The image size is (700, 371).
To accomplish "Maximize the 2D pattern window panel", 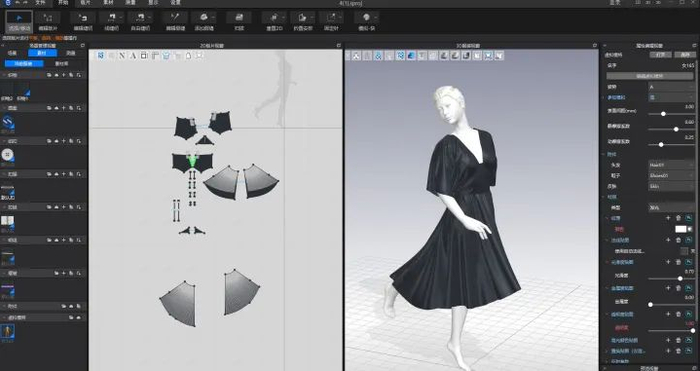I will [339, 46].
